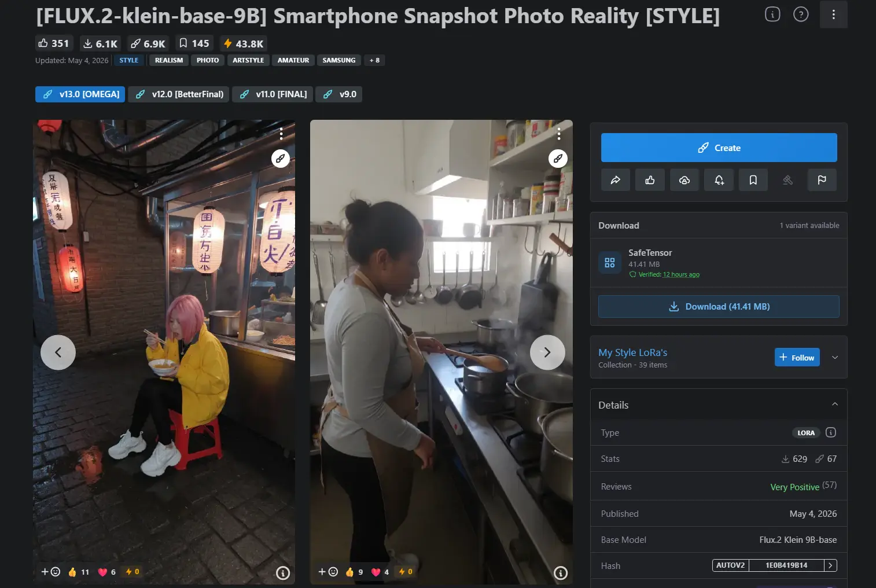Screen dimensions: 876x588
Task: Click the REALISM tag
Action: coord(169,60)
